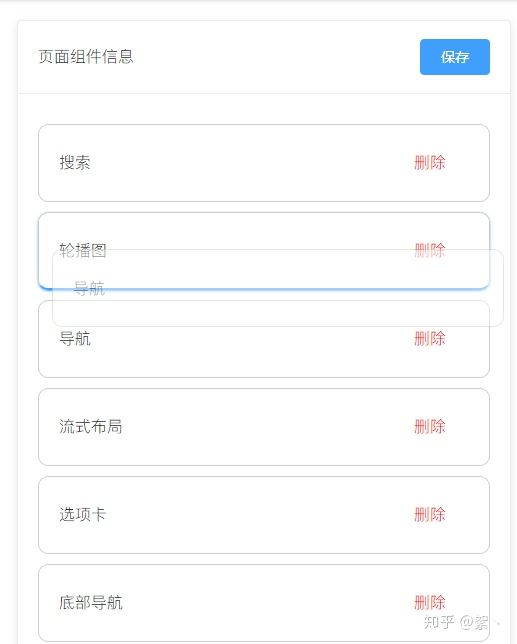Delete the 流式布局 component

click(430, 427)
